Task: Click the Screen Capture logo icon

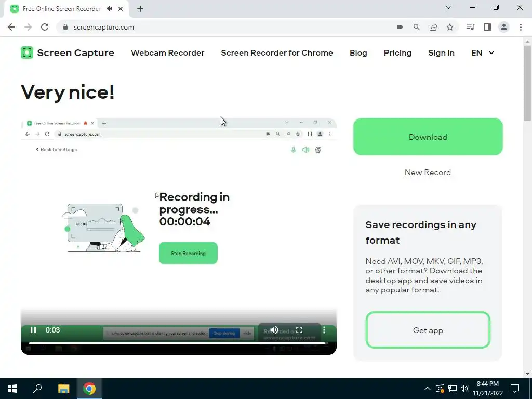Action: click(x=27, y=52)
